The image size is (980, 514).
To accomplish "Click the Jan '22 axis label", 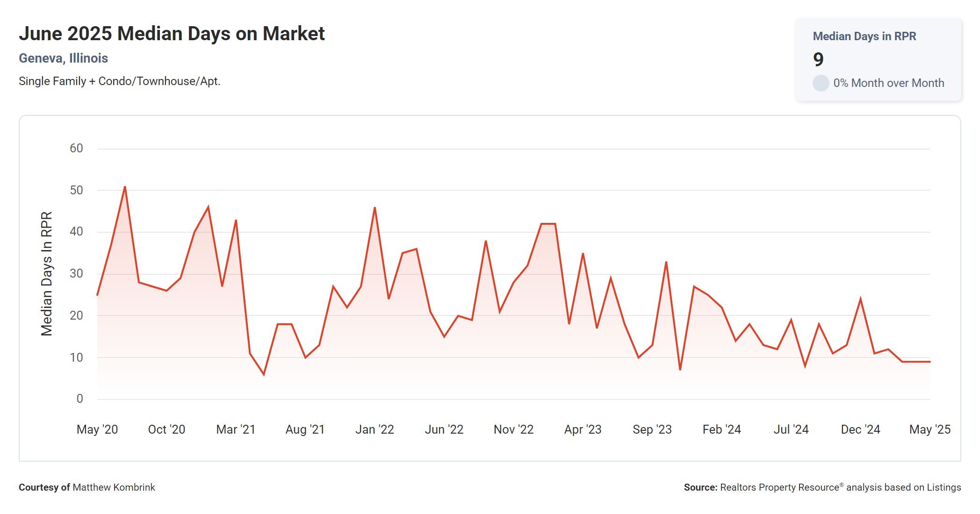I will (x=375, y=429).
